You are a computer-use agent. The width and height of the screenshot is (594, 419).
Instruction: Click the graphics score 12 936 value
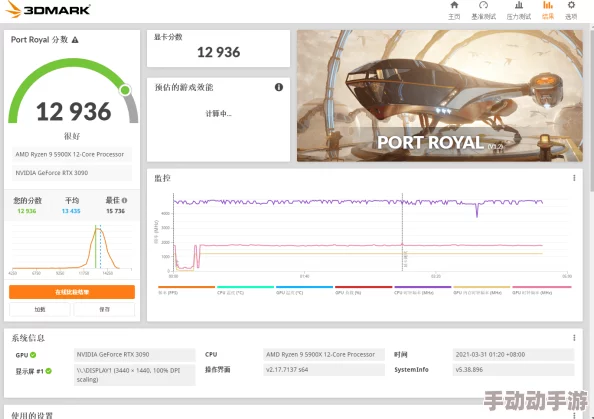point(219,52)
